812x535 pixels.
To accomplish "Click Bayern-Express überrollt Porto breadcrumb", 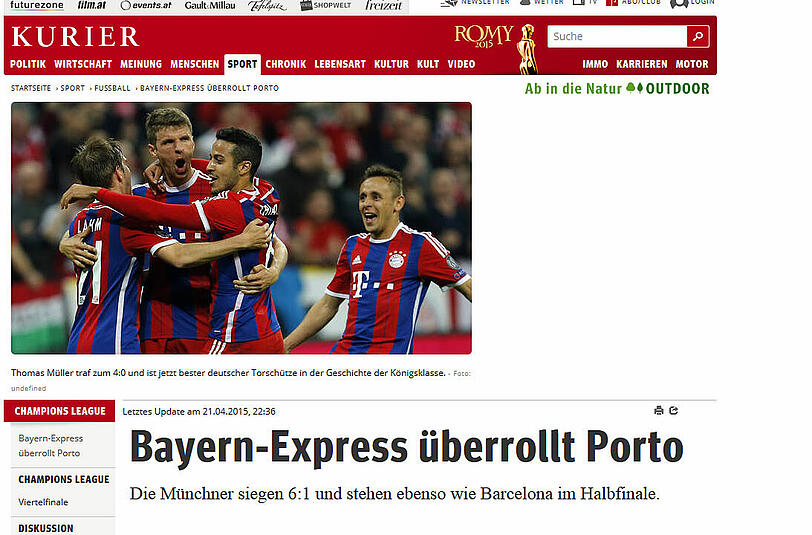I will pyautogui.click(x=209, y=88).
